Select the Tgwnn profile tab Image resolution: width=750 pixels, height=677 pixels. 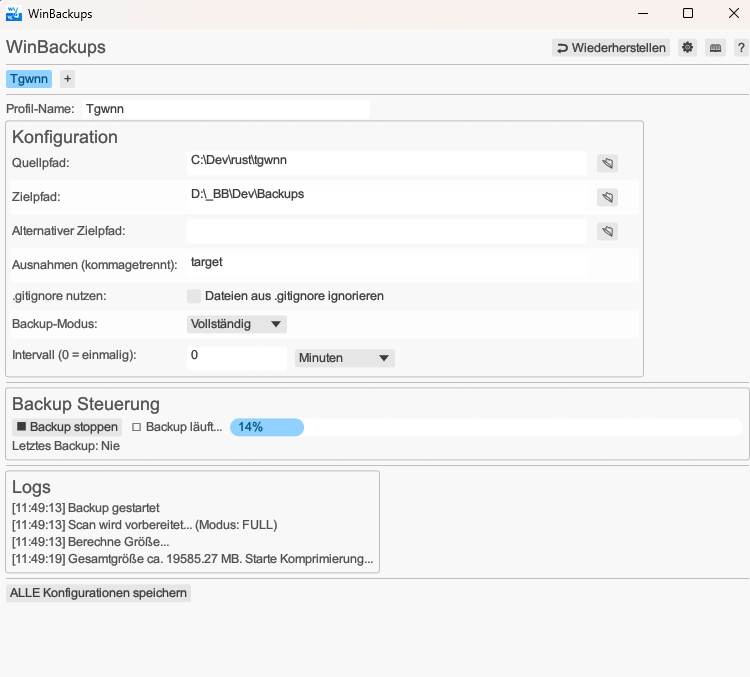[x=29, y=78]
